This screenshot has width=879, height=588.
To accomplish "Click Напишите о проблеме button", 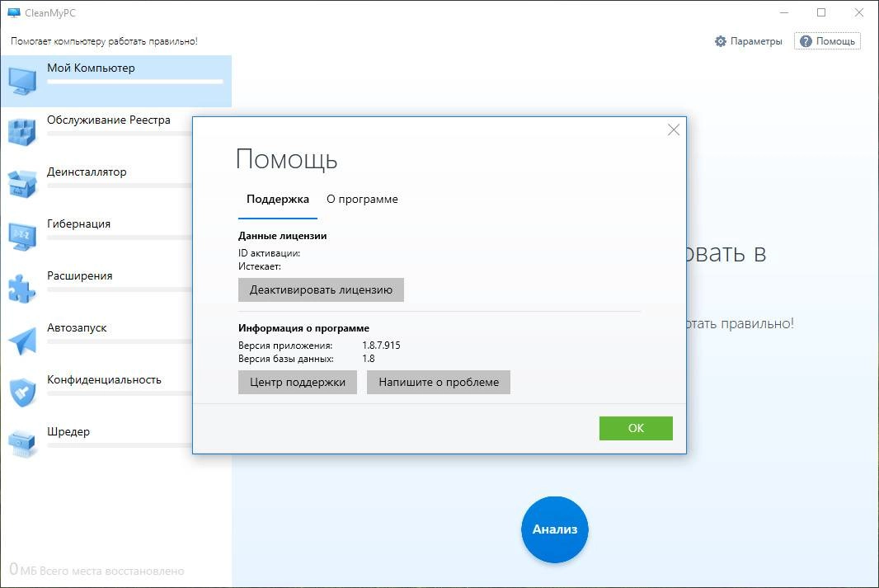I will coord(439,383).
